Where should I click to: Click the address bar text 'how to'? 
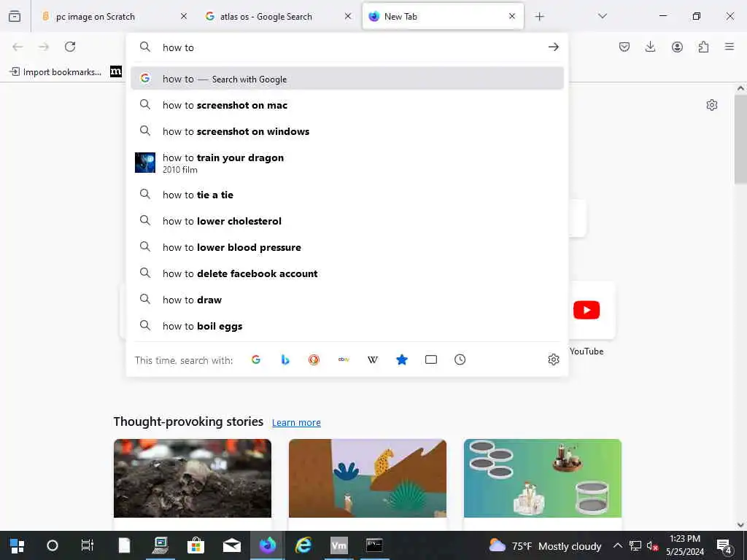pos(178,47)
